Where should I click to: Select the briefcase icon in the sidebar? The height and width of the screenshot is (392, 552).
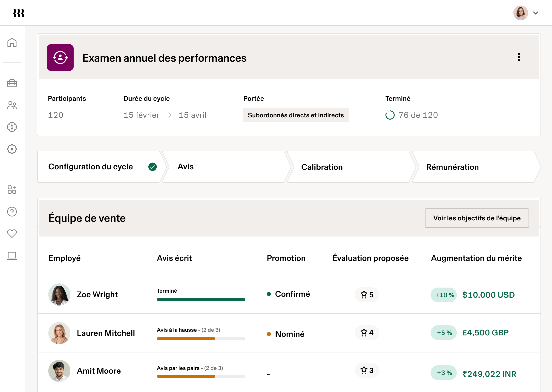[x=12, y=83]
